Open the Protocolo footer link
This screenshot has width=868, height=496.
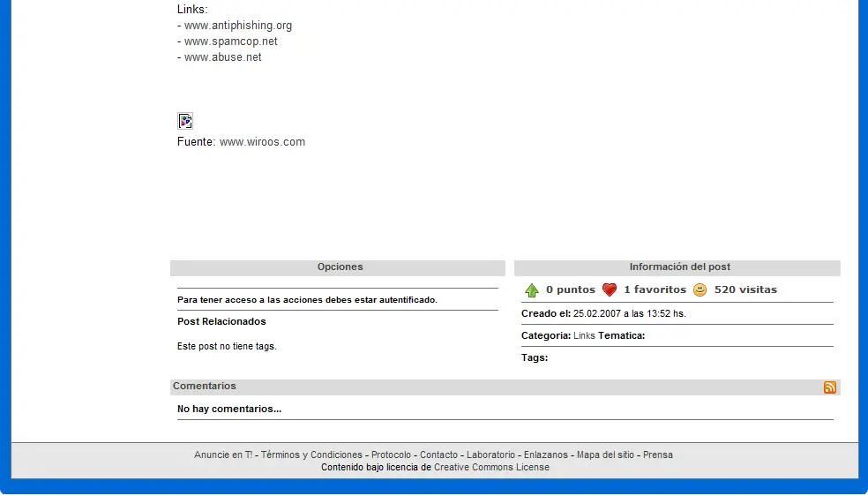pos(391,455)
